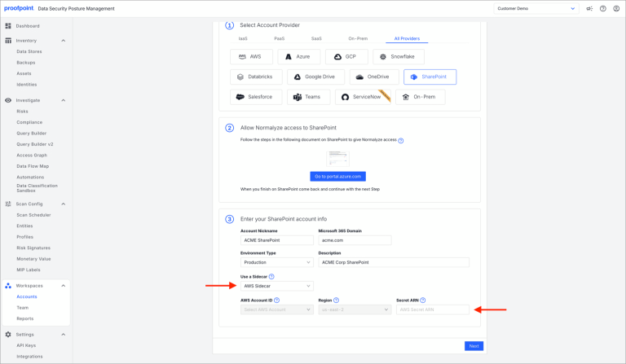Switch to the SaaS providers tab
Screen dimensions: 626x364
pos(316,38)
